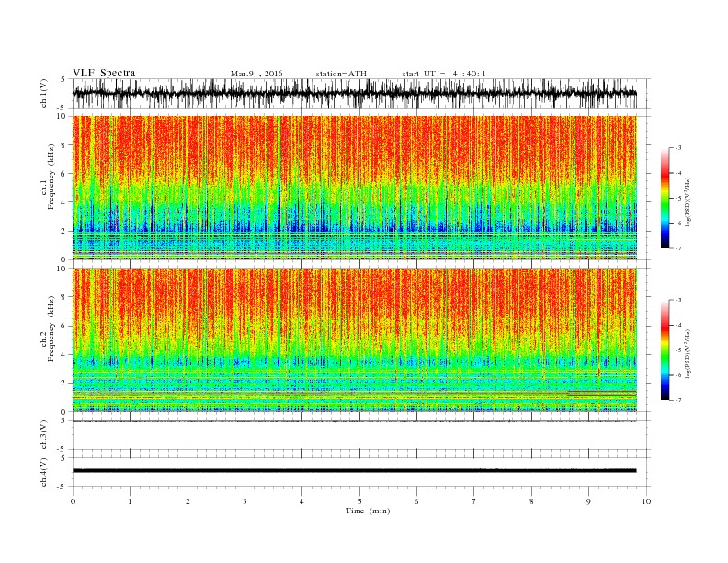The height and width of the screenshot is (563, 728).
Task: Click inside the ch.3 waveform panel
Action: click(x=361, y=435)
